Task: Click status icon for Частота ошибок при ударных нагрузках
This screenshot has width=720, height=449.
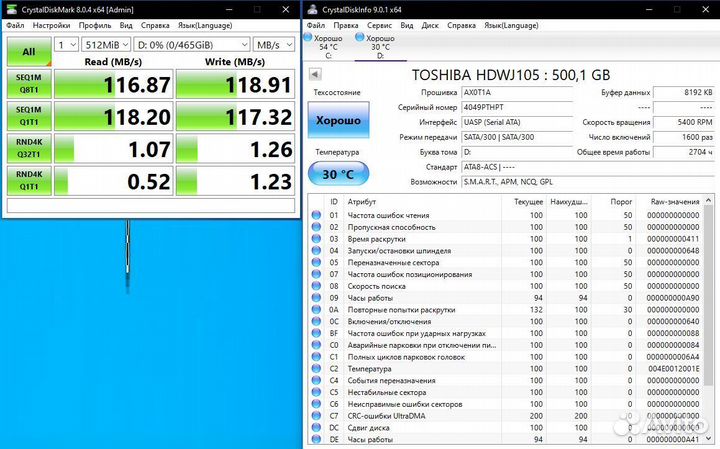Action: coord(316,333)
